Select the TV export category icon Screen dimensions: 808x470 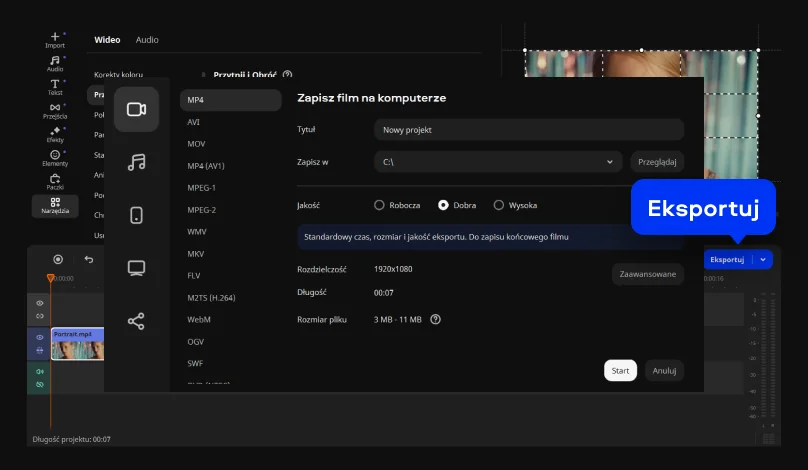136,268
